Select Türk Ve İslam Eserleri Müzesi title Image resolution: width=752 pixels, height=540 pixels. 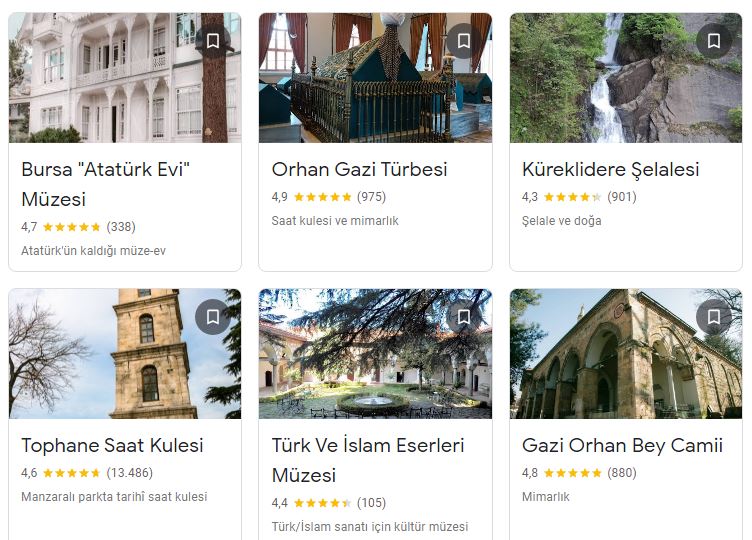(368, 460)
